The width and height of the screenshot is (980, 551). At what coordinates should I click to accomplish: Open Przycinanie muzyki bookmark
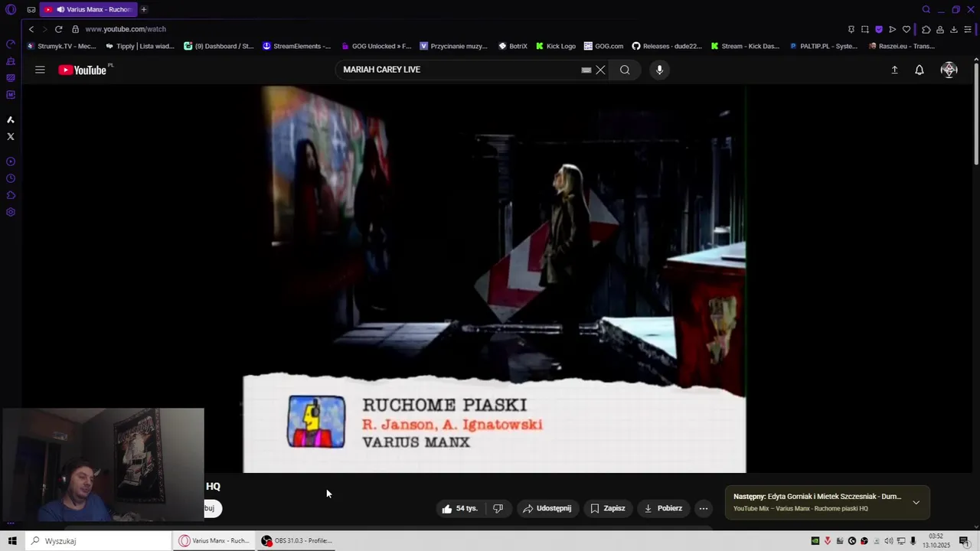pyautogui.click(x=454, y=46)
